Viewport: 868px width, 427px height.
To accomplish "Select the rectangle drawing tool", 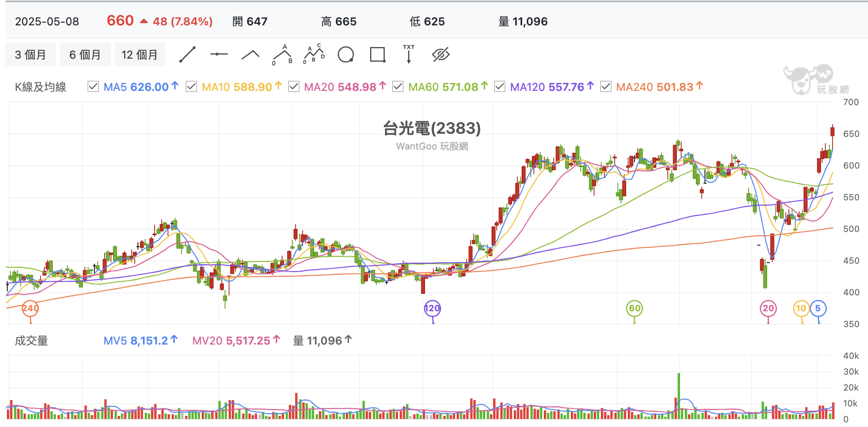I will tap(378, 54).
